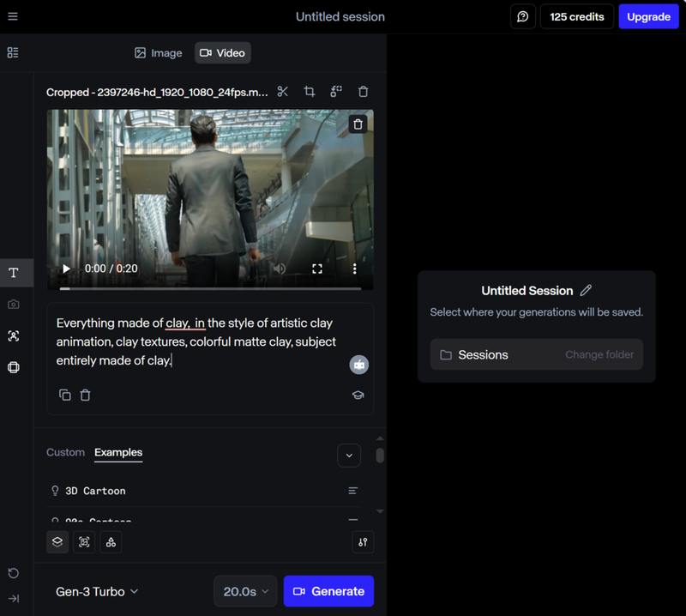Open the Gen-3 Turbo model dropdown
Viewport: 686px width, 616px height.
97,591
